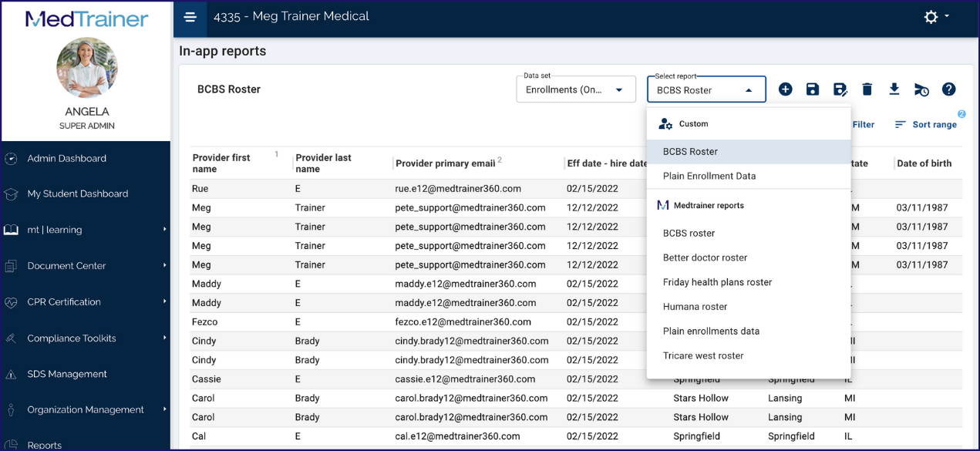Click the SUPER ADMIN role label
This screenshot has width=980, height=451.
[x=87, y=126]
